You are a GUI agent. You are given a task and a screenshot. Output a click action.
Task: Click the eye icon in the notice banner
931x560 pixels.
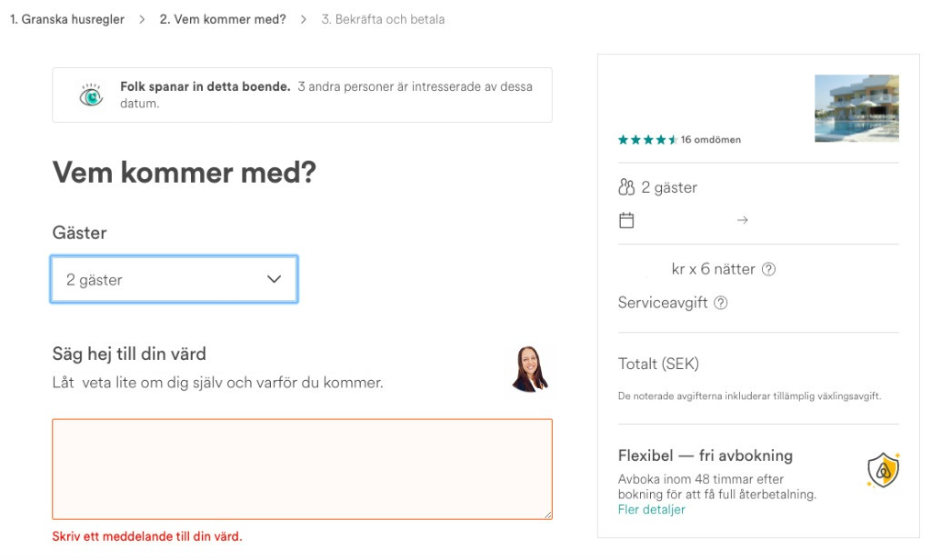point(91,95)
